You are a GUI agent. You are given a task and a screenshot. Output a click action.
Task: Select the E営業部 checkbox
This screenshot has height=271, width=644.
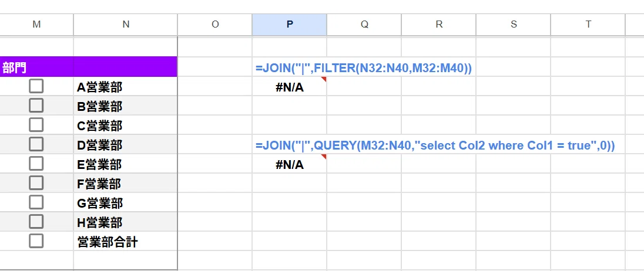click(x=36, y=164)
